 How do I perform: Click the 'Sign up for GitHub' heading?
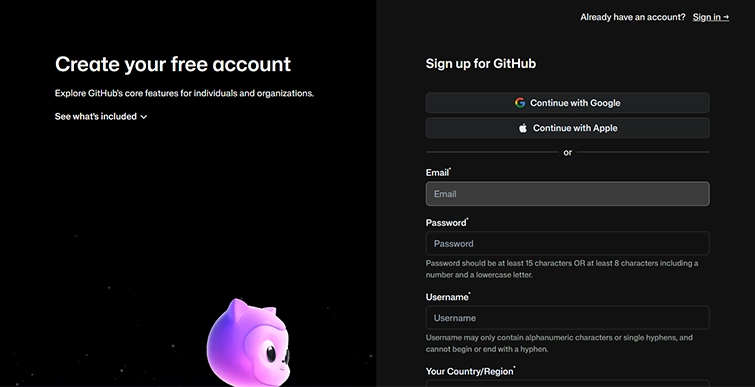pyautogui.click(x=481, y=64)
